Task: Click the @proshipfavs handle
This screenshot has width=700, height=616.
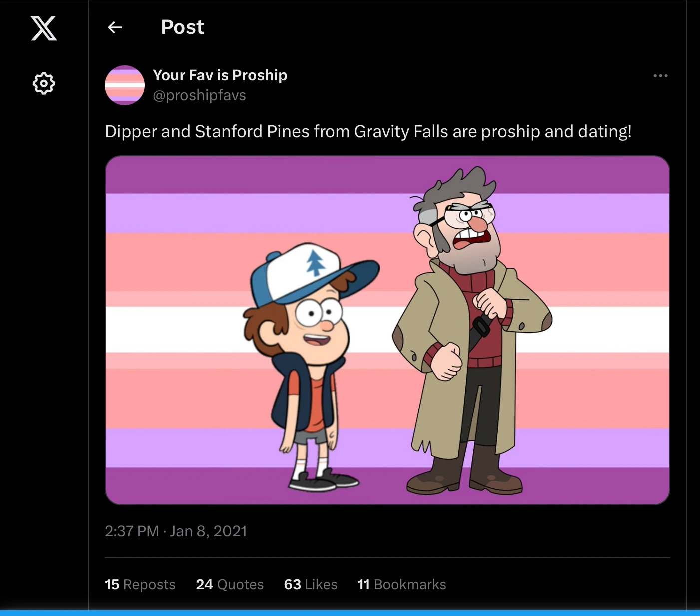Action: (199, 95)
